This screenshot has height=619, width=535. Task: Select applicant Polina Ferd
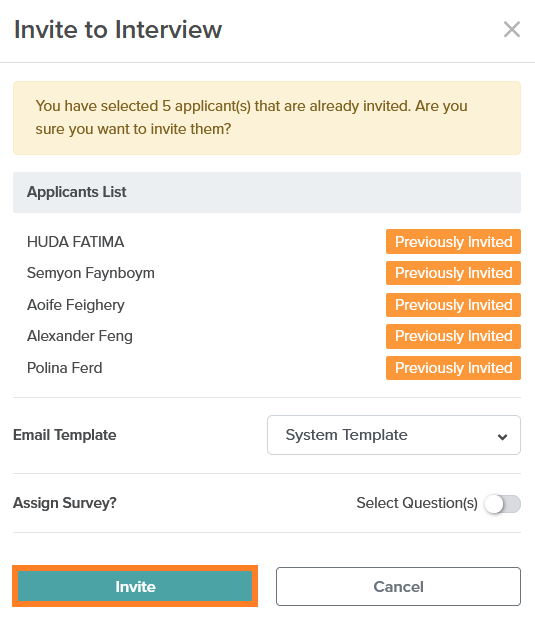click(65, 368)
